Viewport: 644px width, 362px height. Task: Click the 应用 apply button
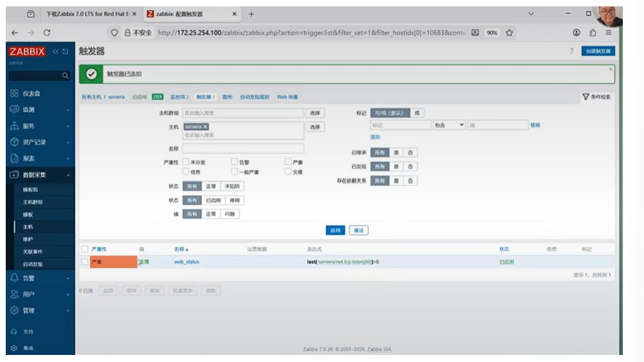[335, 230]
